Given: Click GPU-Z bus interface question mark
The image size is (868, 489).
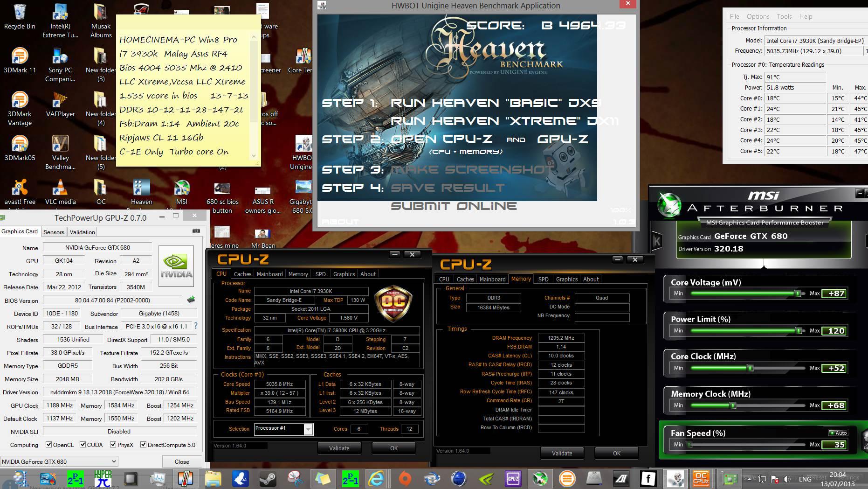Looking at the screenshot, I should (196, 326).
